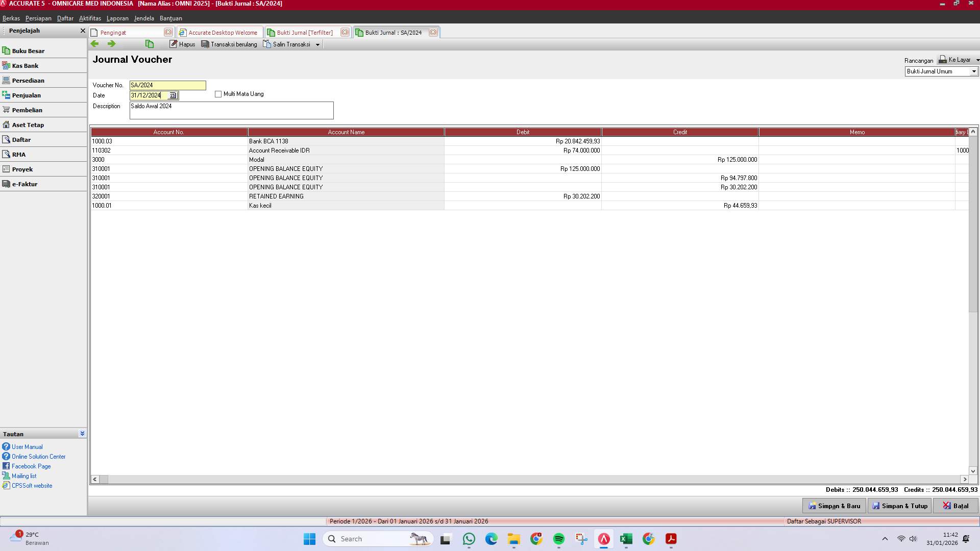Image resolution: width=980 pixels, height=551 pixels.
Task: Enable the Multi Mata Uang checkbox
Action: click(x=218, y=94)
